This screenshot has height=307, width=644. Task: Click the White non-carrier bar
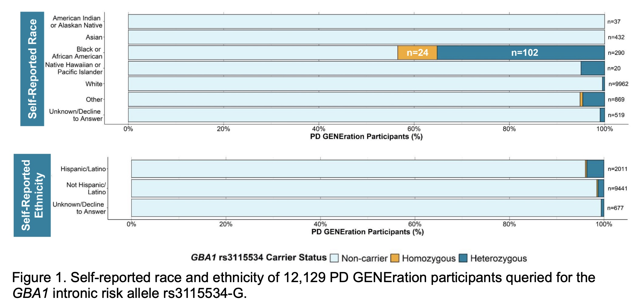[365, 84]
